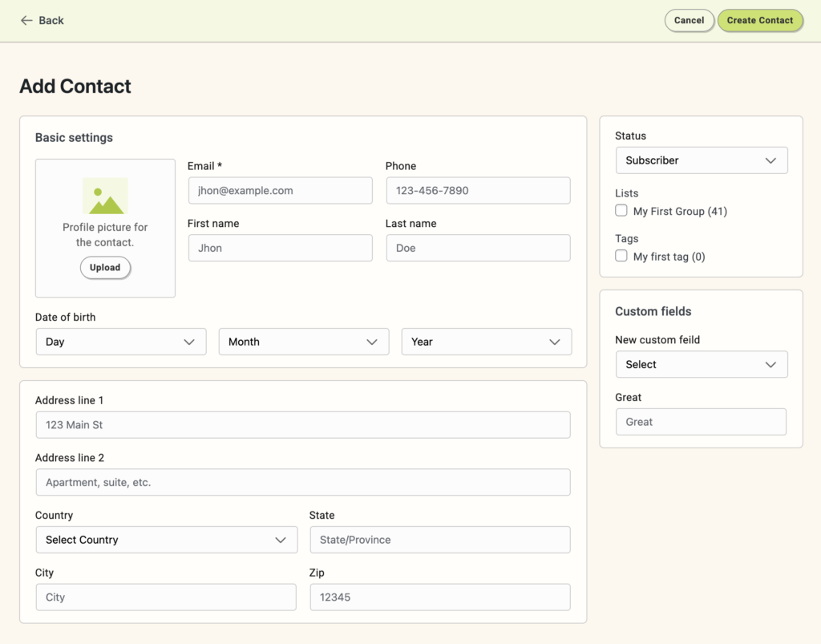Click the Phone input field
Screen dimensions: 821x644
click(478, 190)
